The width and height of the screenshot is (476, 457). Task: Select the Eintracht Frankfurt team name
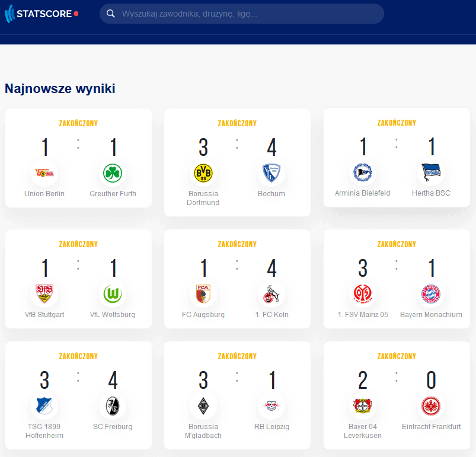point(431,427)
